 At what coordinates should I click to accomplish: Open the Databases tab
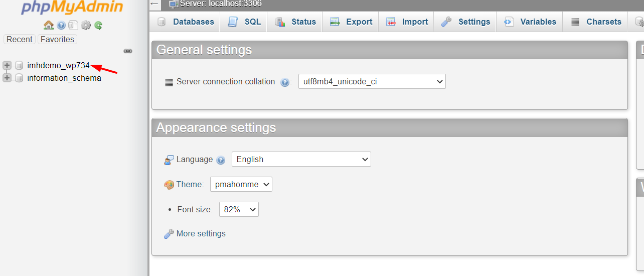[x=186, y=22]
